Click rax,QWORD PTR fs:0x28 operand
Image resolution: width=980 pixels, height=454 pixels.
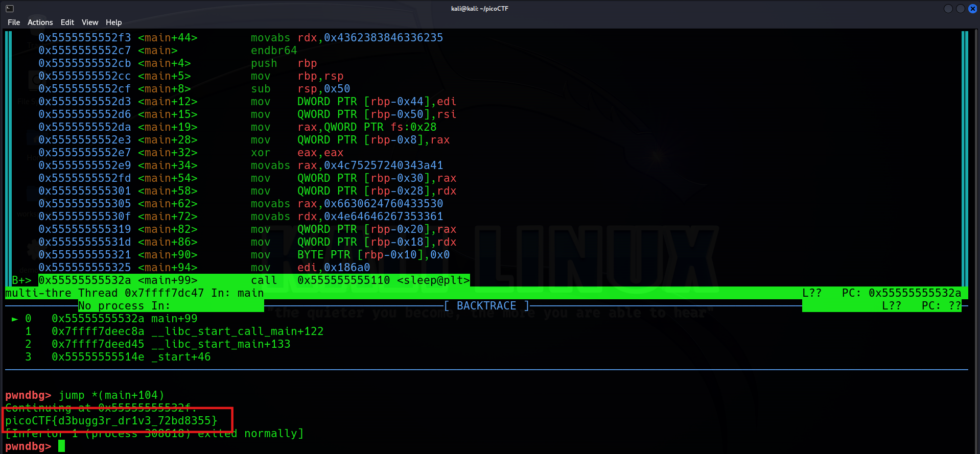point(367,127)
